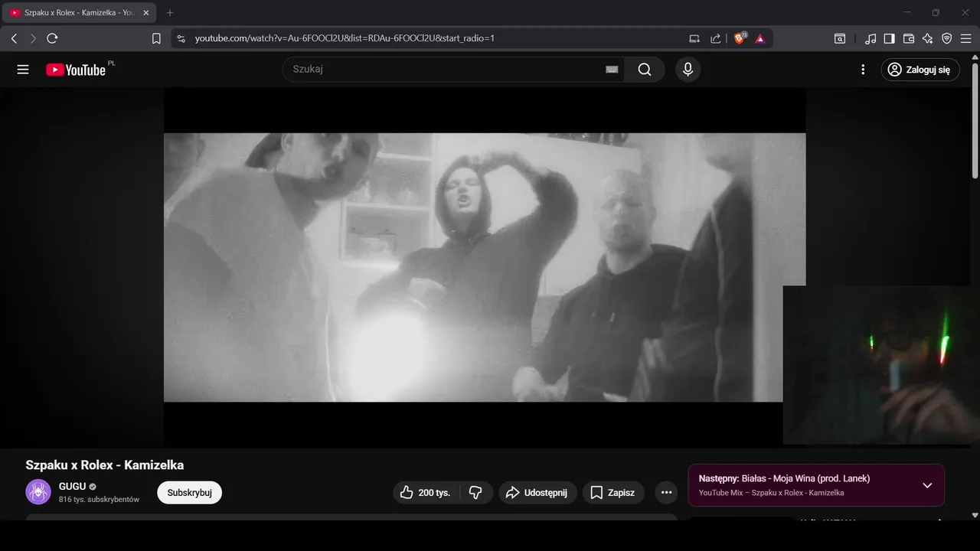
Task: Click the Subskrybuj subscribe button
Action: [x=189, y=493]
